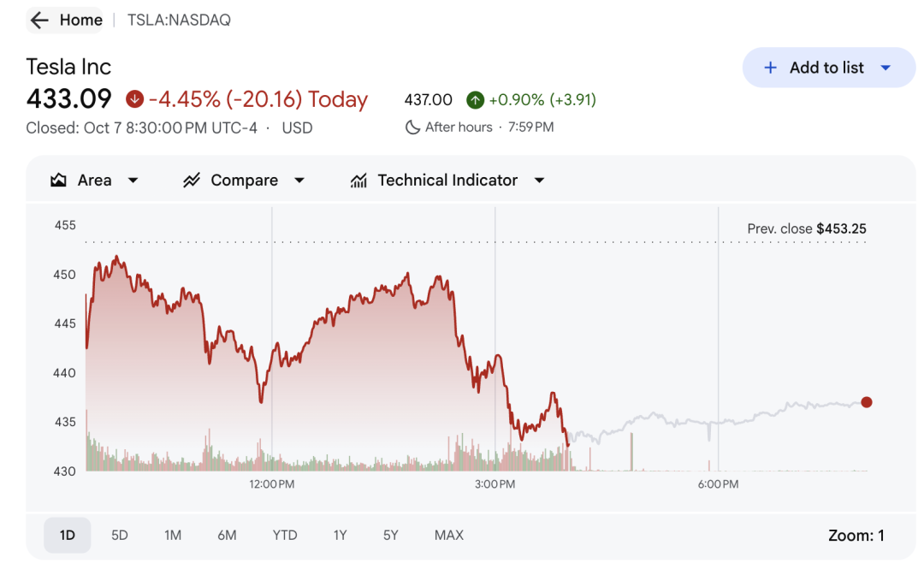Screen dimensions: 924x569
Task: Click the Compare lines icon
Action: (x=192, y=181)
